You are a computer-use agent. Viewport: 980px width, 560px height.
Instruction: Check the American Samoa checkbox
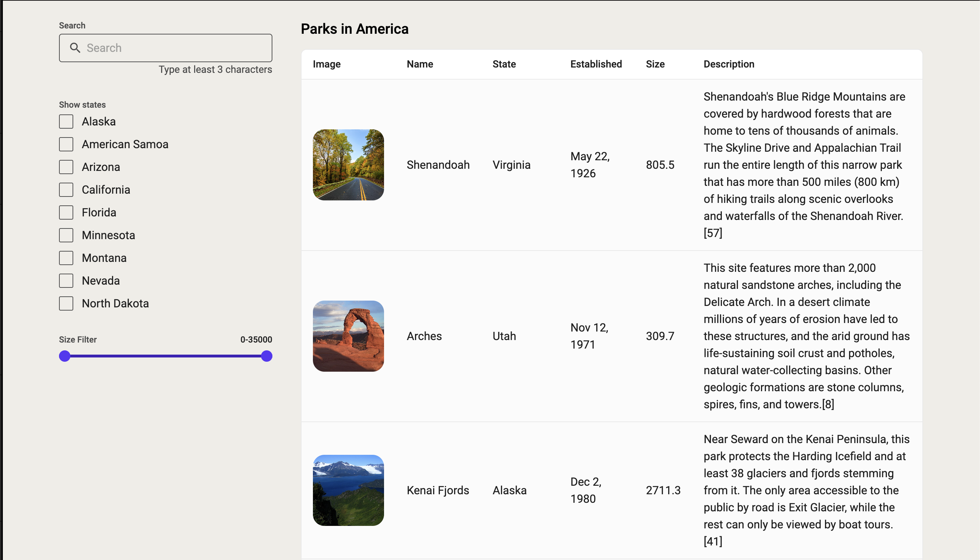[66, 144]
